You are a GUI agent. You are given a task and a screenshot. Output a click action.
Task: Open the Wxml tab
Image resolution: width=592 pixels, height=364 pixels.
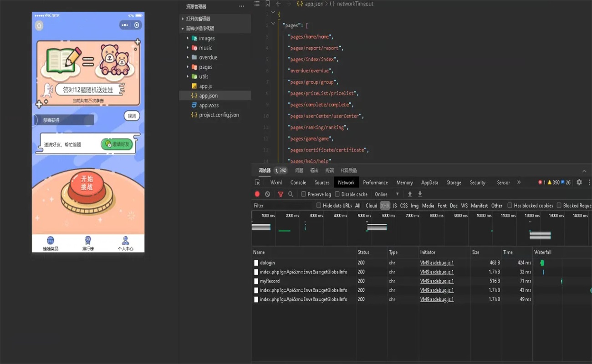click(276, 182)
